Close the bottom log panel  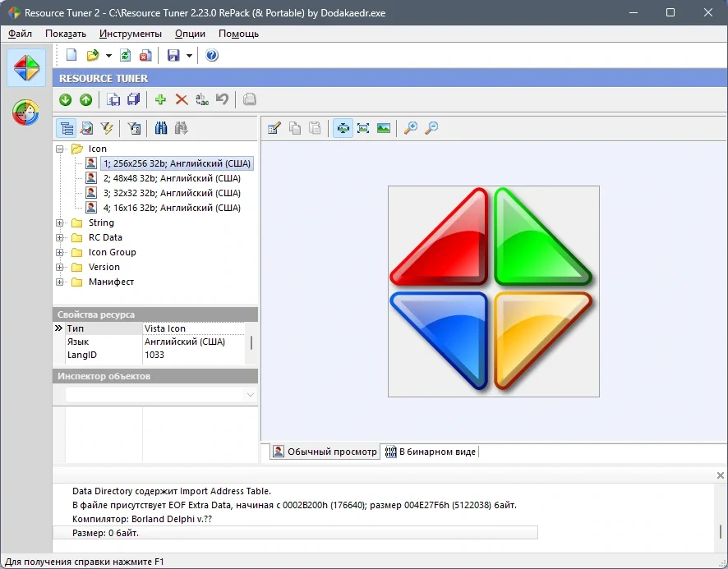pyautogui.click(x=720, y=475)
